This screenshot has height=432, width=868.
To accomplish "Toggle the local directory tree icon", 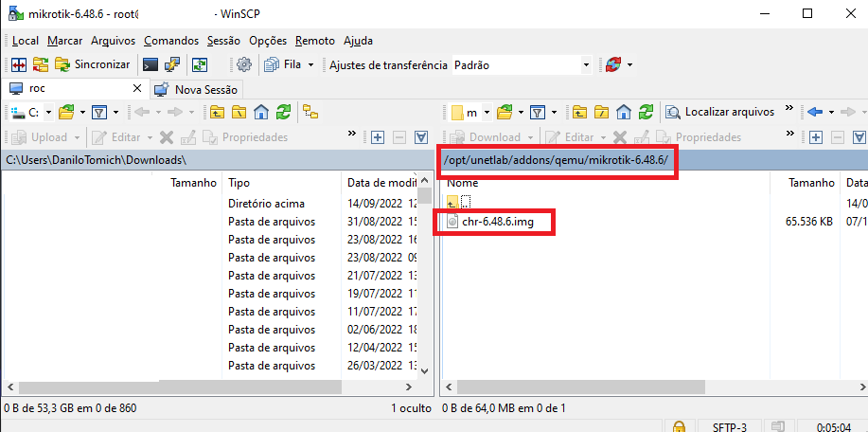I will [x=310, y=113].
